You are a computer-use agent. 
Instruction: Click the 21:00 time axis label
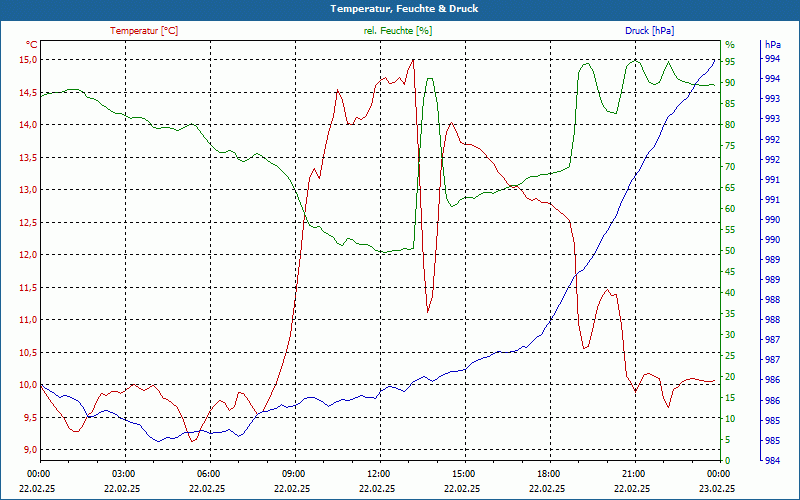tap(634, 474)
